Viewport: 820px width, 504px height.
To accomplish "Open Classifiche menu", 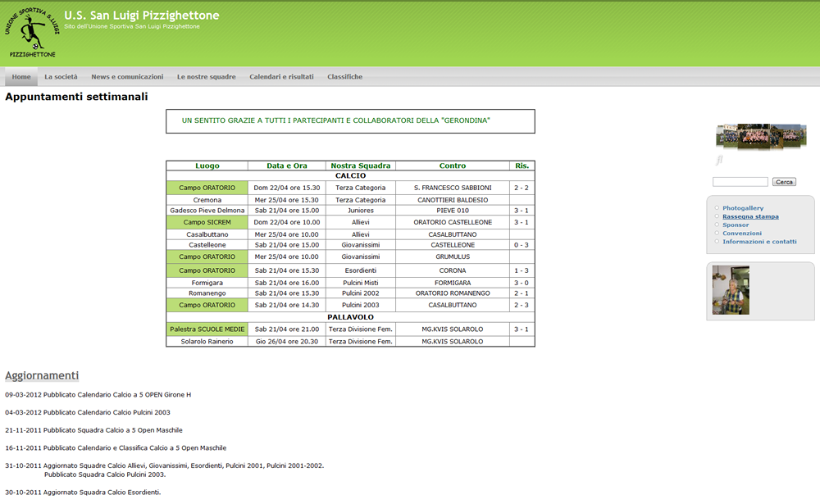I will click(344, 77).
